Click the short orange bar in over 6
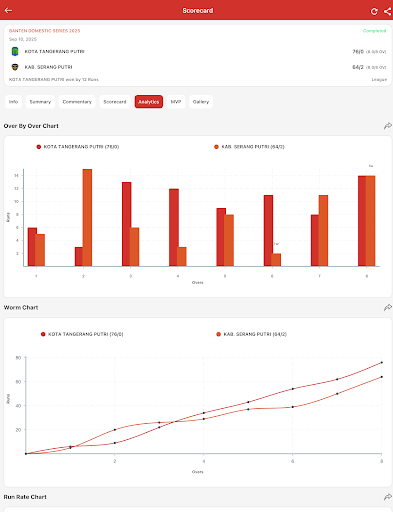The width and height of the screenshot is (393, 512). [x=277, y=260]
